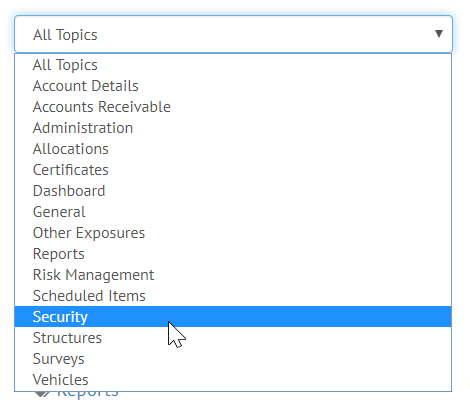Screen dimensions: 470x406
Task: Pick Vehicles from the dropdown list
Action: [x=233, y=380]
